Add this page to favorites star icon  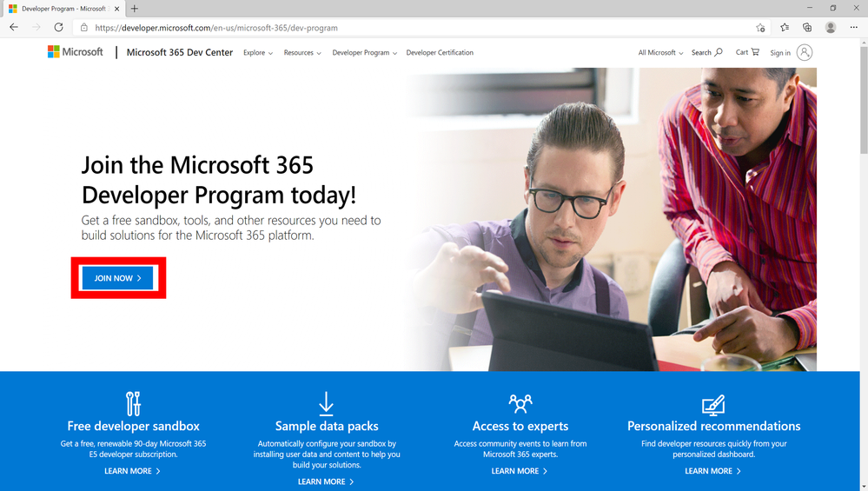coord(760,28)
